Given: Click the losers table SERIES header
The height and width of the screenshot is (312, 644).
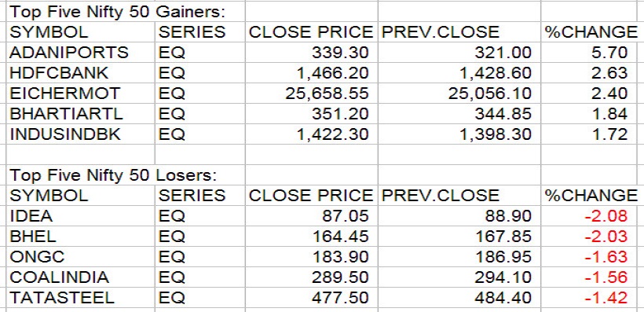Looking at the screenshot, I should (192, 196).
